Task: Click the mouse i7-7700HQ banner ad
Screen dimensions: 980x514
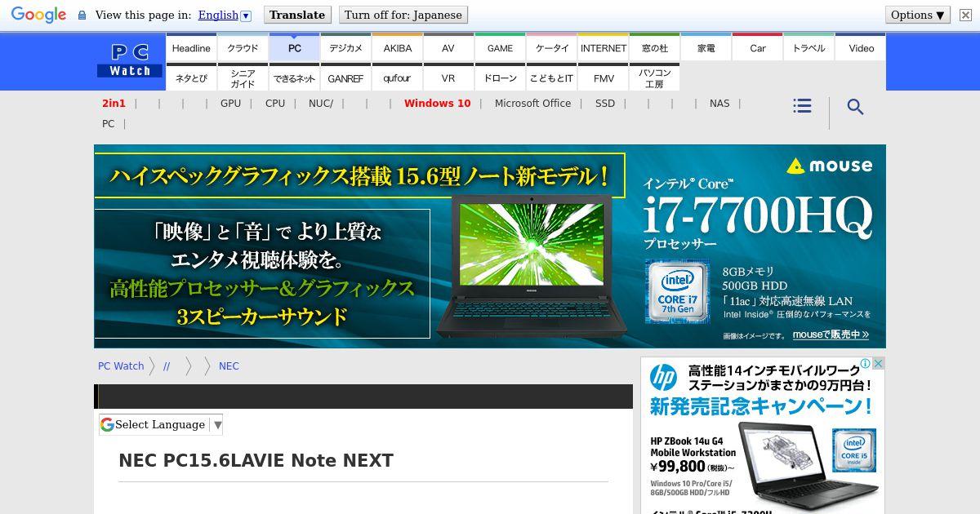Action: click(490, 246)
